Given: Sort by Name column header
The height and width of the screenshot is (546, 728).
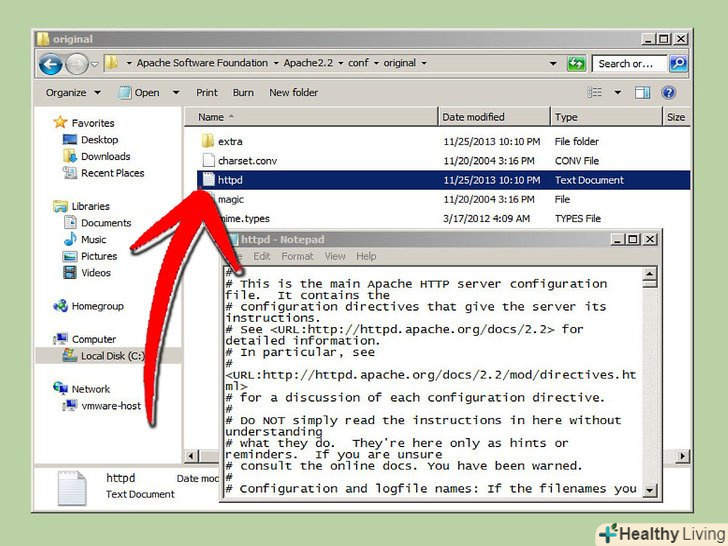Looking at the screenshot, I should pos(311,117).
